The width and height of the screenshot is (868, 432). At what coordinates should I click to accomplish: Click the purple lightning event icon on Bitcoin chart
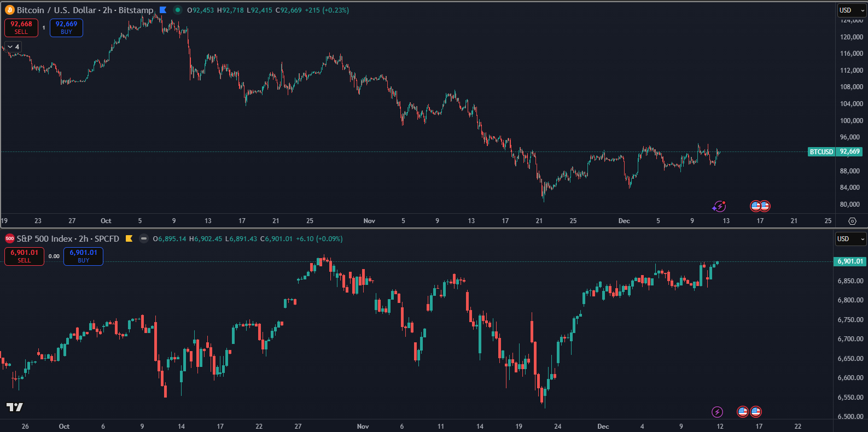(x=719, y=206)
